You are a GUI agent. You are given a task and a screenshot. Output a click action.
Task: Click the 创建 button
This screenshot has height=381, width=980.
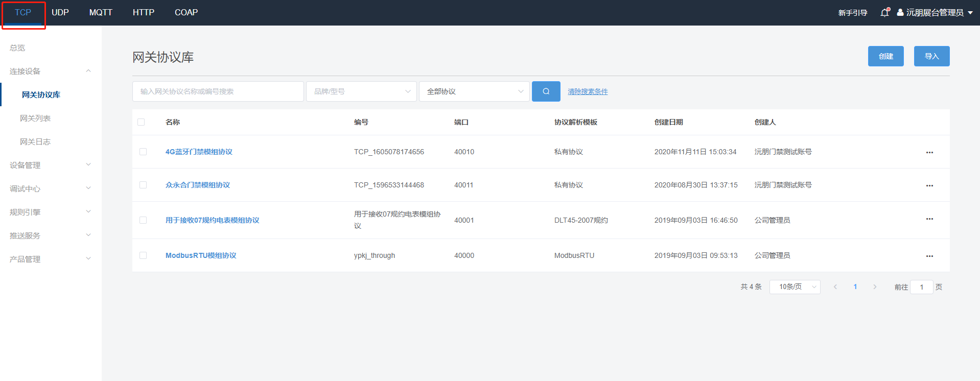click(885, 56)
